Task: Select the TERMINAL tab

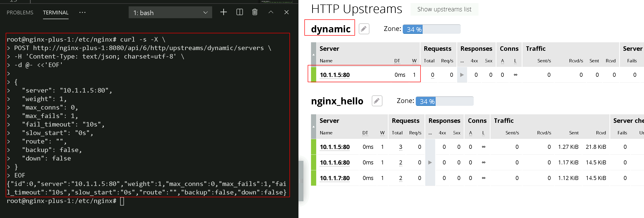Action: tap(56, 13)
